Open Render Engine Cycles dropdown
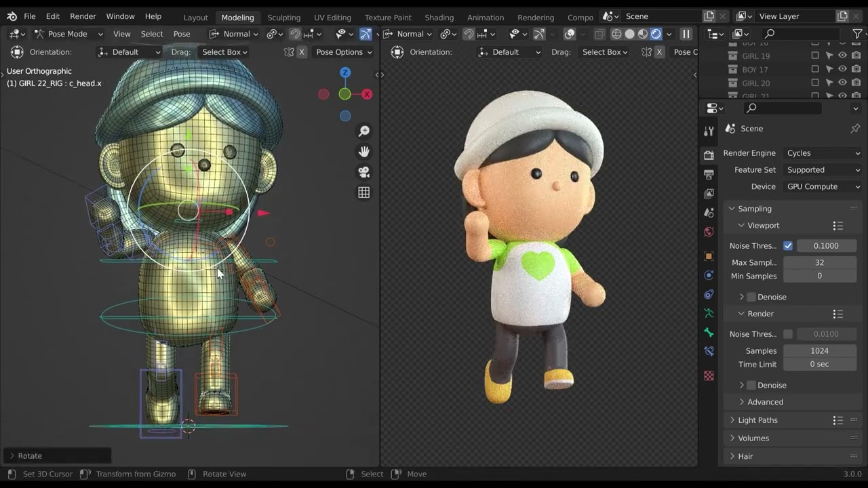The height and width of the screenshot is (488, 868). point(823,153)
